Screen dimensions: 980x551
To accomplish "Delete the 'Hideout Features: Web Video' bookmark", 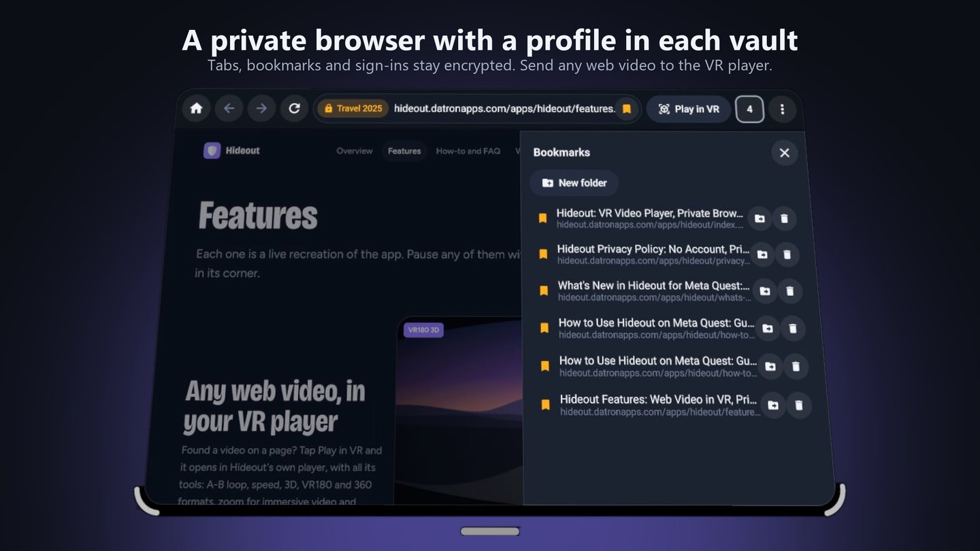I will [x=799, y=405].
